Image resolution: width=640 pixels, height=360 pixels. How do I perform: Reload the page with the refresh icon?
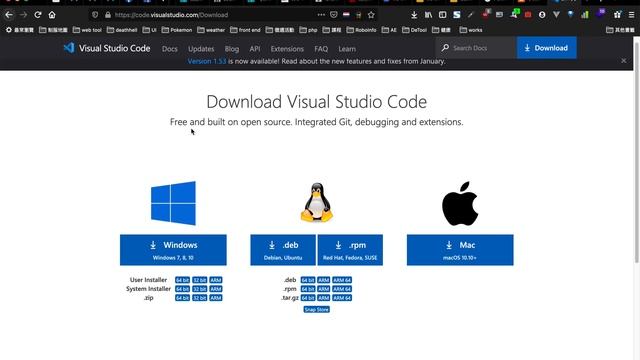tap(38, 15)
